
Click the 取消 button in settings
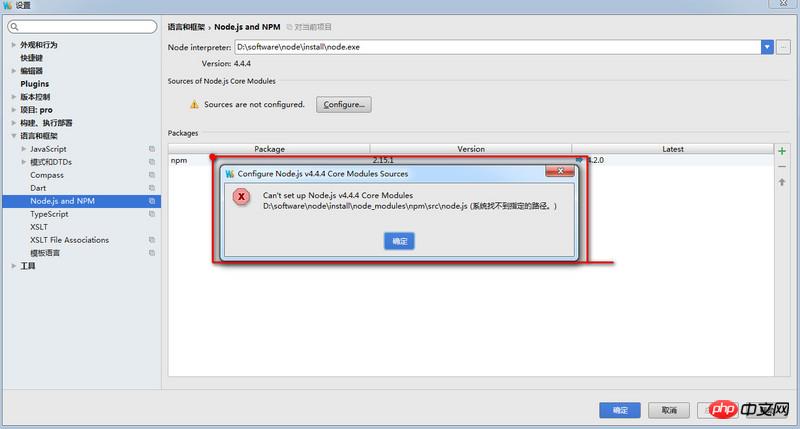click(669, 410)
